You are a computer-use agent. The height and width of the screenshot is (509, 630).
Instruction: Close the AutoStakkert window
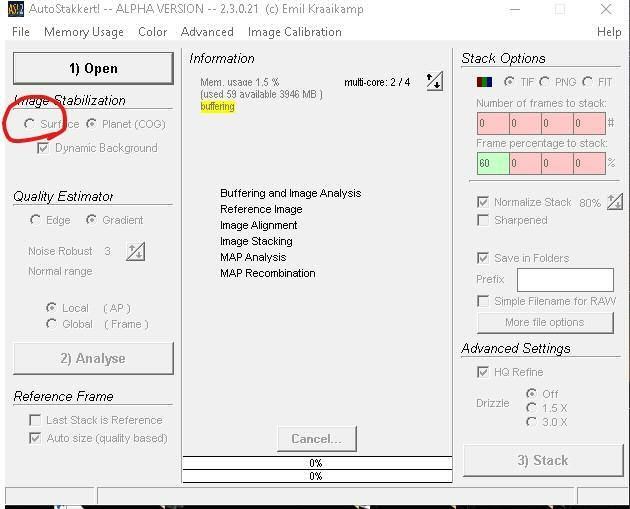[605, 9]
